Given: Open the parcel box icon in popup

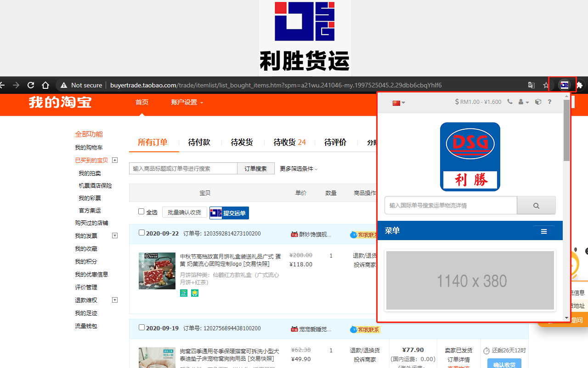Looking at the screenshot, I should pos(538,102).
